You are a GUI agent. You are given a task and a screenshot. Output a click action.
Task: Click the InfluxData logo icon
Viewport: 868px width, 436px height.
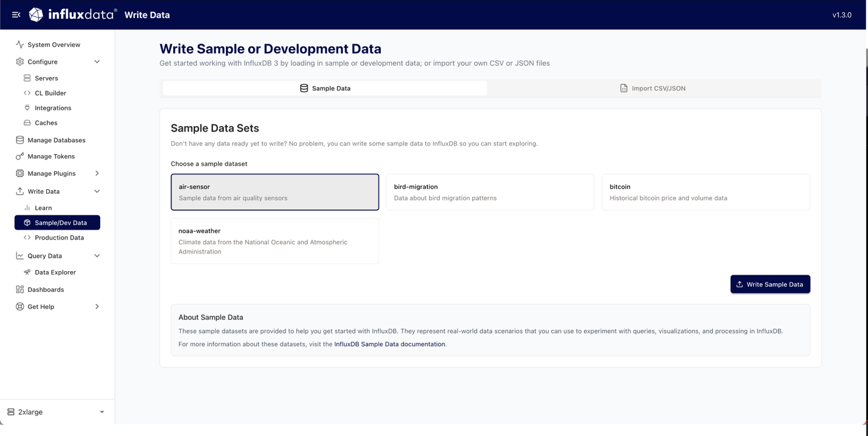(36, 15)
